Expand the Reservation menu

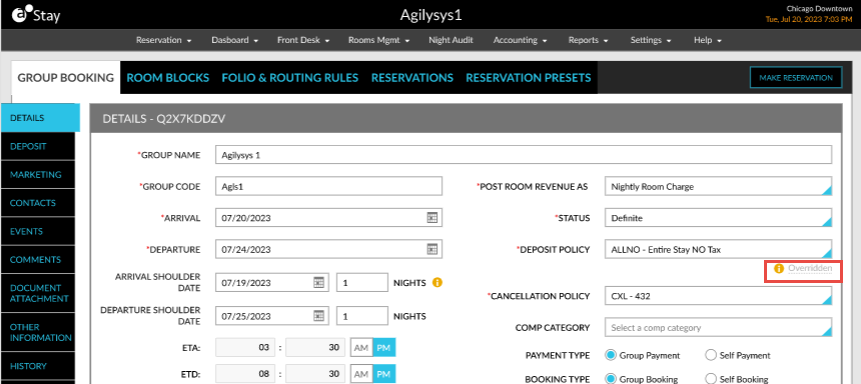point(163,40)
